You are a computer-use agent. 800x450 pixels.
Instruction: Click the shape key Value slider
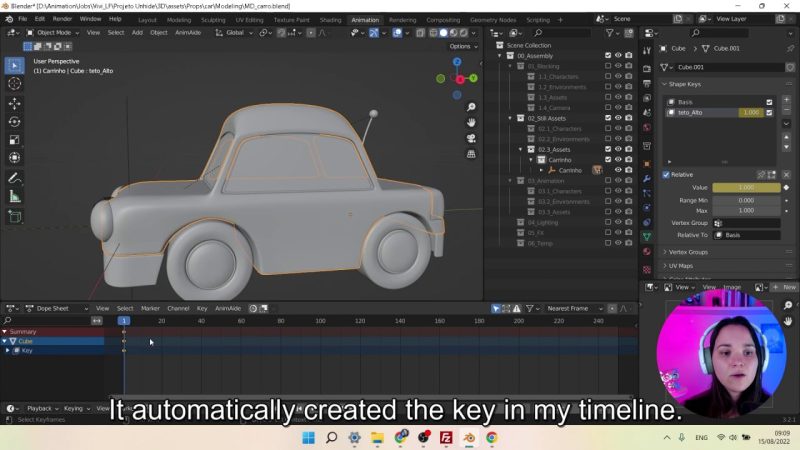[746, 187]
